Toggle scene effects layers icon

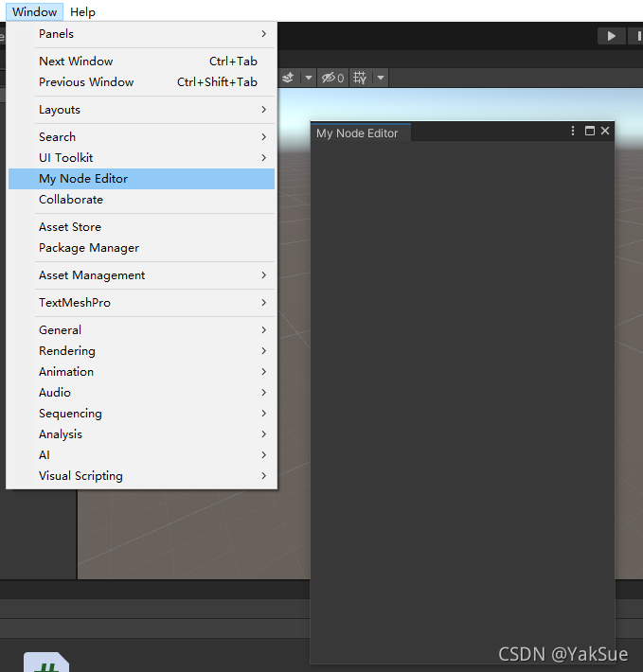289,78
